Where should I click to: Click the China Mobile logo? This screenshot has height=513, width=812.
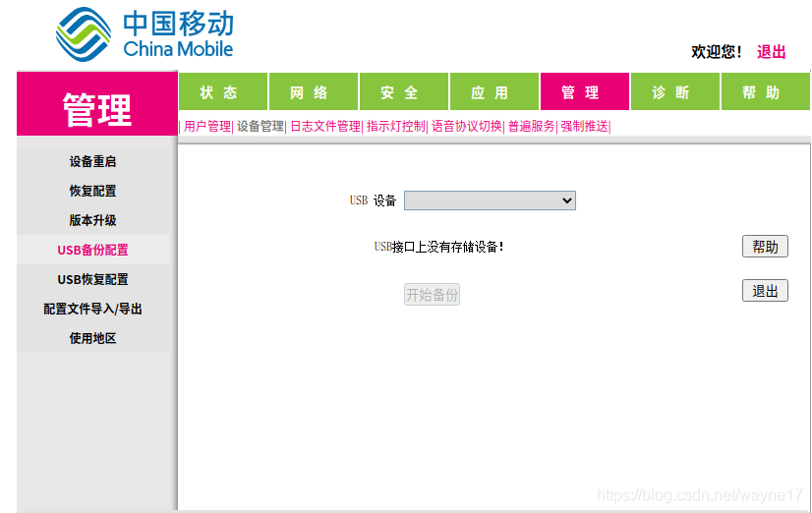pyautogui.click(x=145, y=34)
